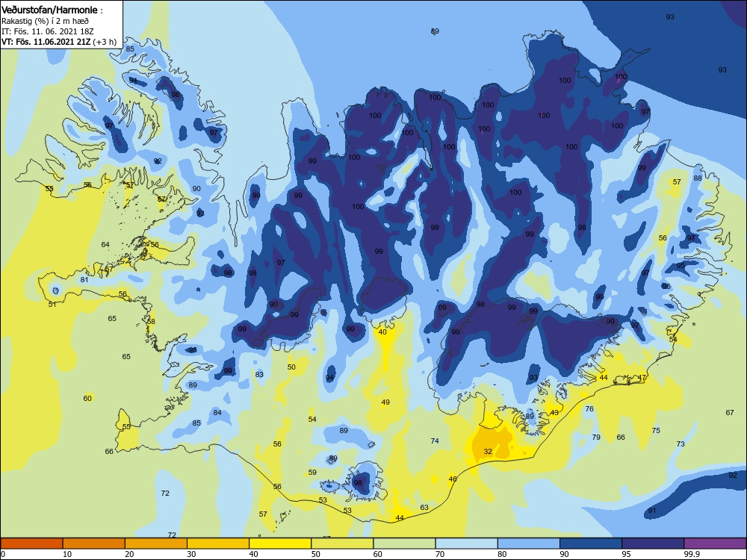Click the humidity value 83 on the map
Viewport: 747px width, 560px height.
(259, 374)
